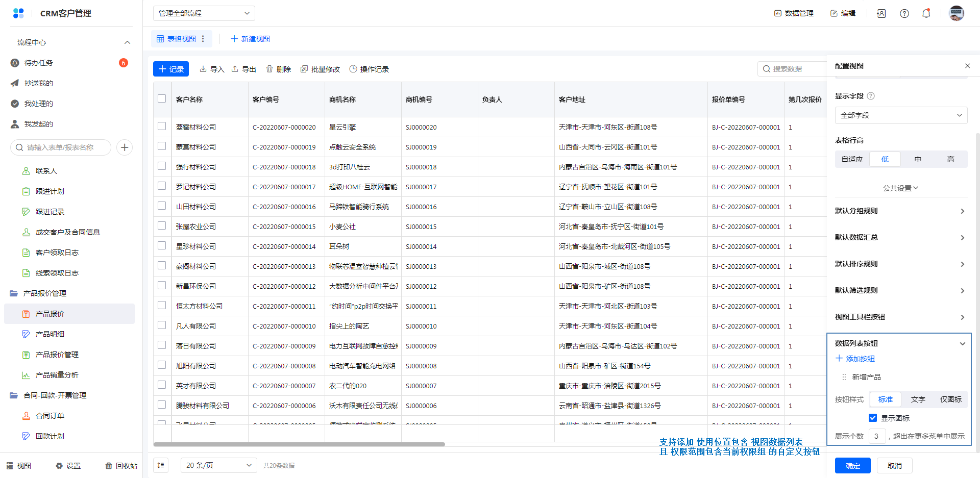The width and height of the screenshot is (980, 478).
Task: Open the help question mark icon
Action: pyautogui.click(x=904, y=13)
